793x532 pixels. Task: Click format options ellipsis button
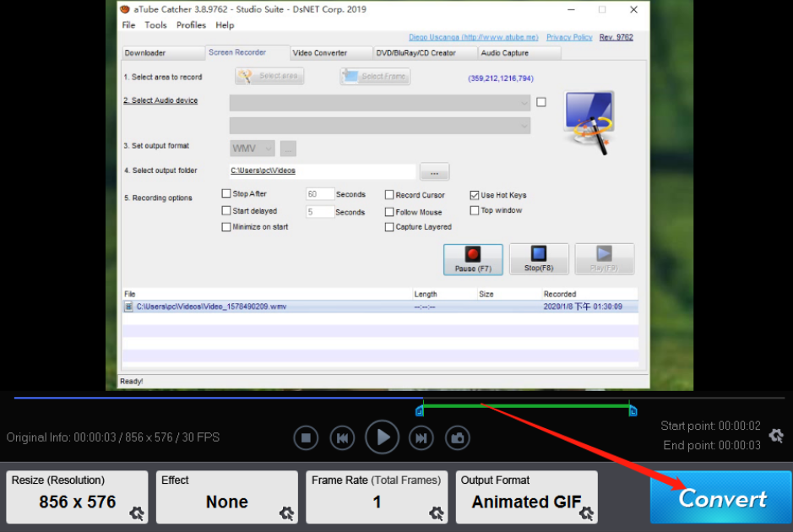(x=288, y=149)
